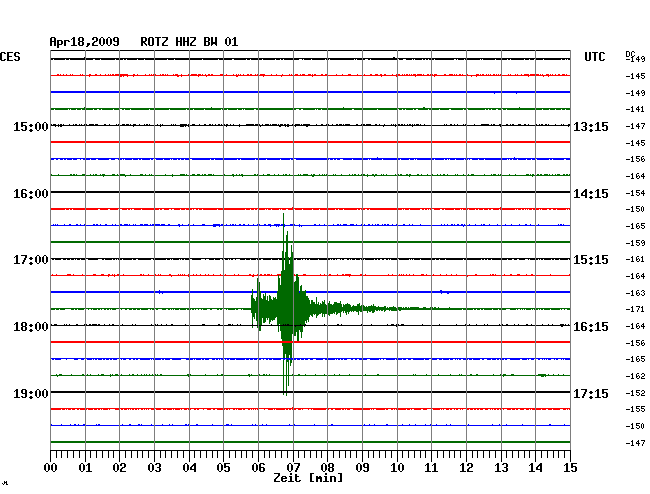Image resolution: width=650 pixels, height=494 pixels.
Task: Click the 13:15 UTC time label
Action: (x=591, y=126)
